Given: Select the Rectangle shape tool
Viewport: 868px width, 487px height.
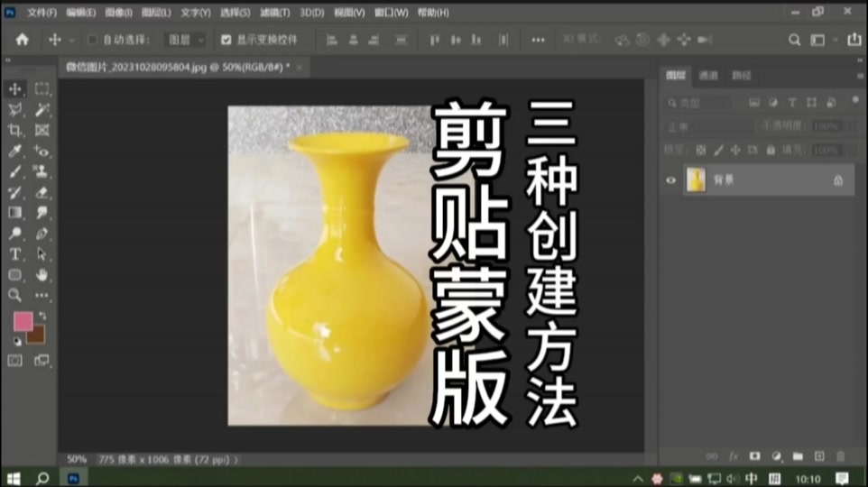Looking at the screenshot, I should click(15, 274).
